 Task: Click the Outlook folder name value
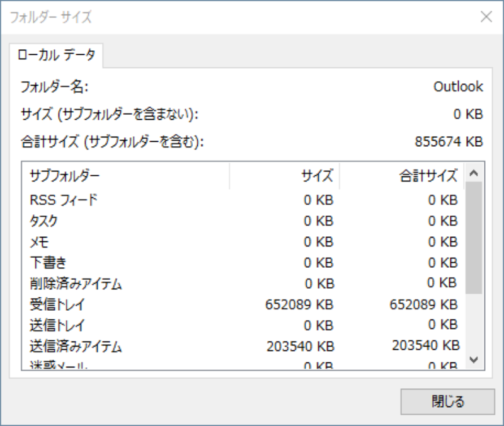click(x=458, y=86)
